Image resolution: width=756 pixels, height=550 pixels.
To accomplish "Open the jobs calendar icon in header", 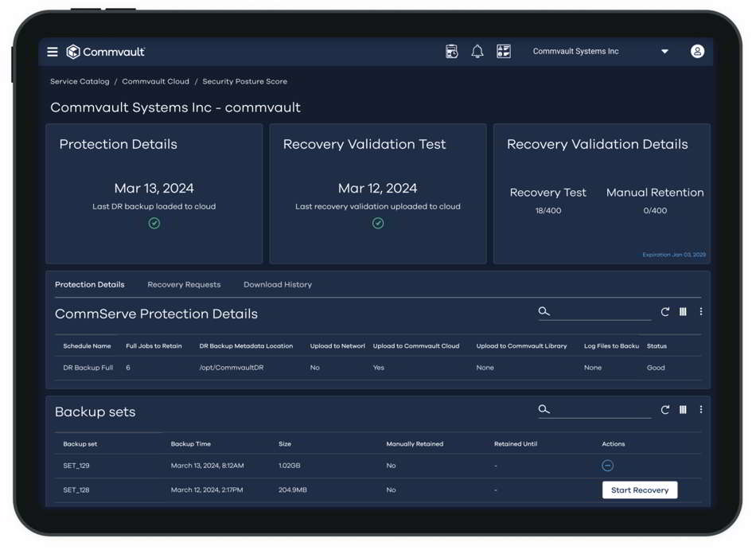I will click(x=452, y=52).
